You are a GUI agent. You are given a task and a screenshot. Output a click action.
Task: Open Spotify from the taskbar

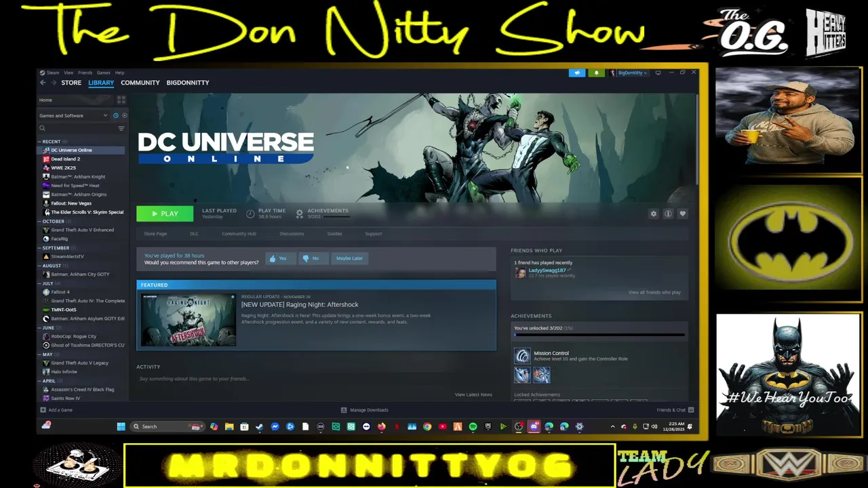[x=473, y=426]
